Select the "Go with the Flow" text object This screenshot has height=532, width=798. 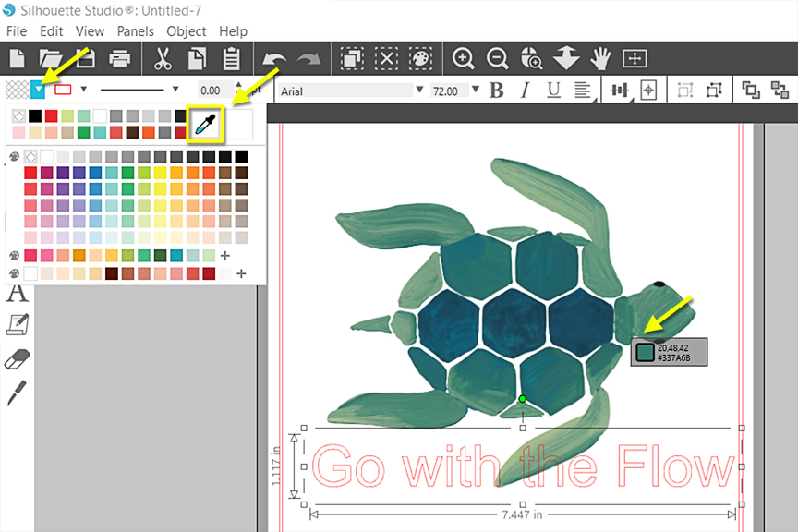click(x=523, y=467)
